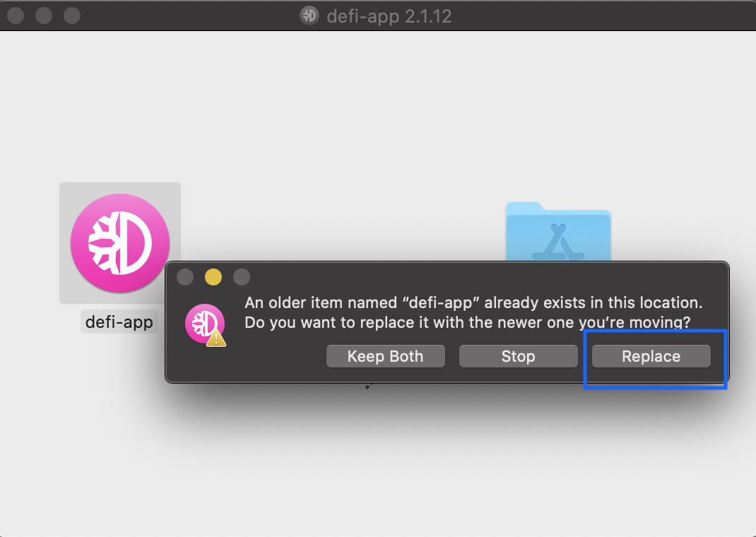Image resolution: width=756 pixels, height=537 pixels.
Task: Click the dialog's gray close button
Action: 185,277
